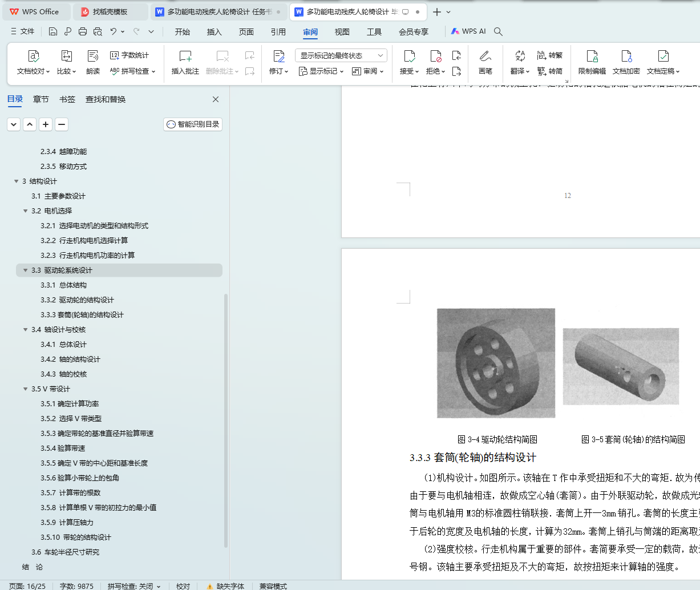Start 朗读 read-aloud tool
This screenshot has width=700, height=590.
coord(93,62)
